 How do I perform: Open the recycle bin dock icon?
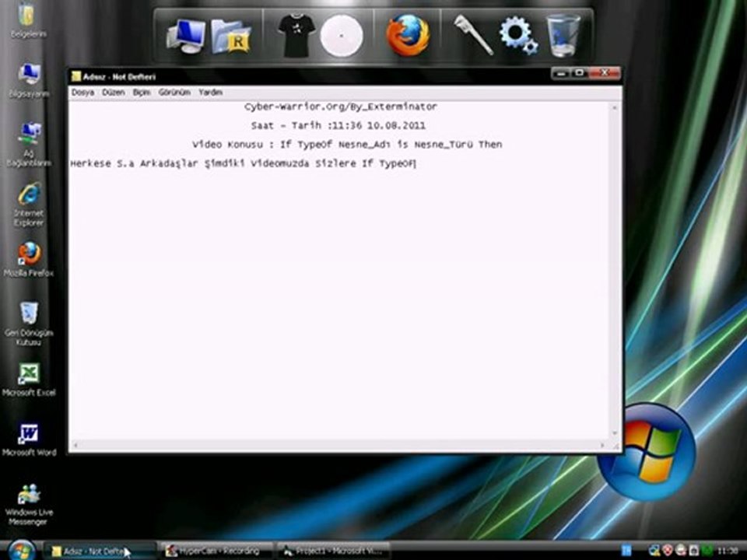point(563,36)
